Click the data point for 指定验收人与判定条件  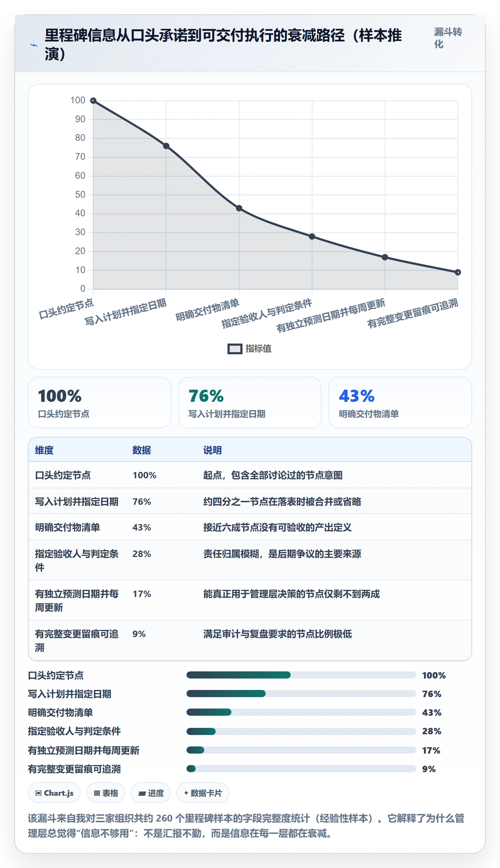click(312, 236)
